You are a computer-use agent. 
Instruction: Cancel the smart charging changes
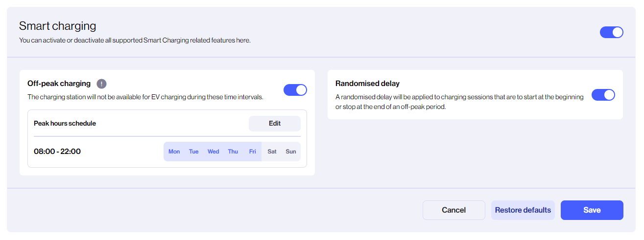click(x=453, y=210)
